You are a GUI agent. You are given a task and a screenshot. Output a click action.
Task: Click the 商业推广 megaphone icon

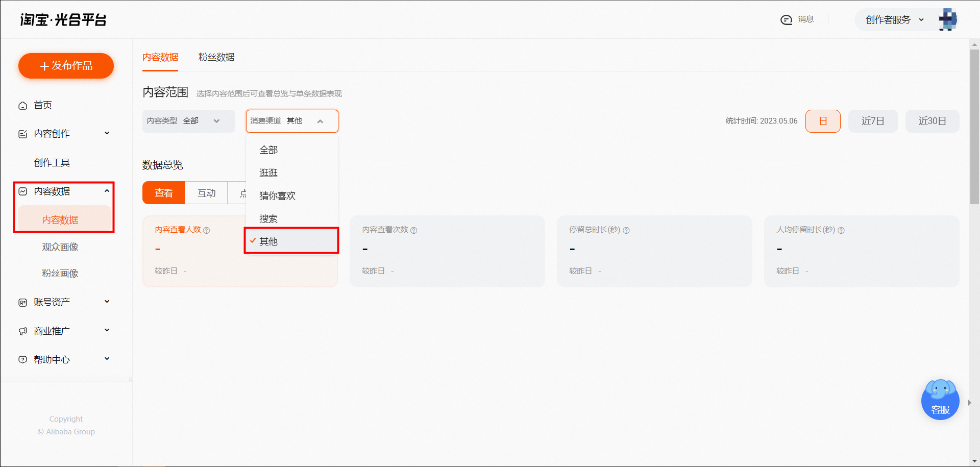coord(22,331)
